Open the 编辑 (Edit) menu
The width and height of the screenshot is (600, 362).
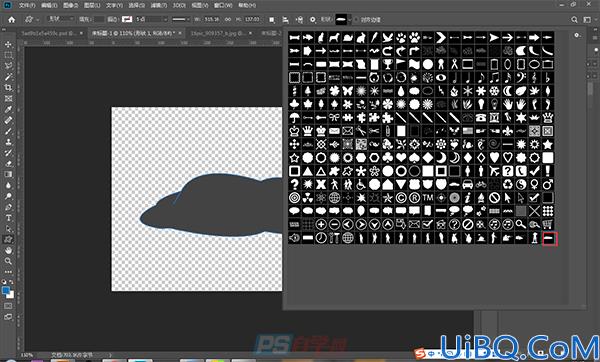click(49, 5)
